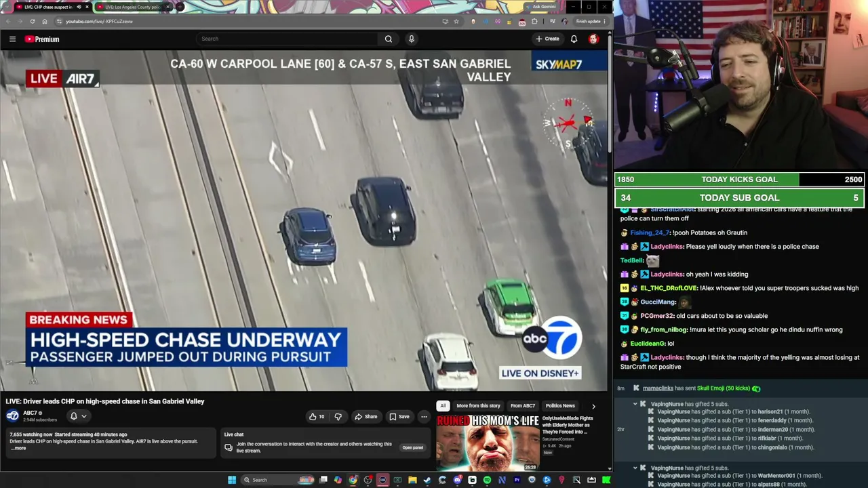Open the live chat panel
Viewport: 868px width, 488px height.
click(412, 447)
